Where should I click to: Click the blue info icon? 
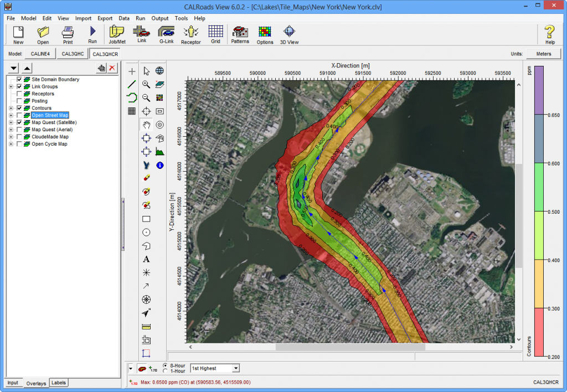pos(160,165)
